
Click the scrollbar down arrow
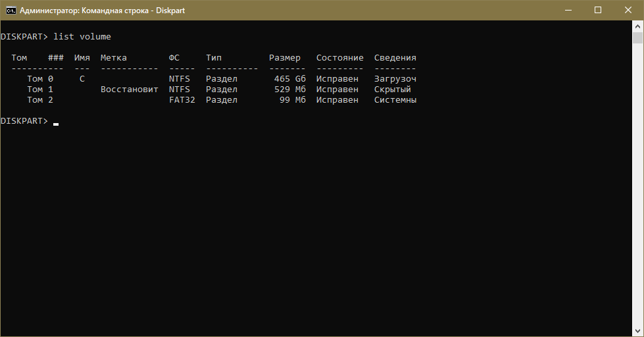(x=637, y=330)
